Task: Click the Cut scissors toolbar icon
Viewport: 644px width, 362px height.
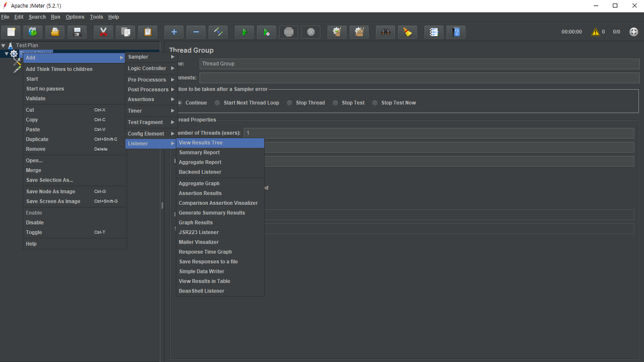Action: (103, 32)
